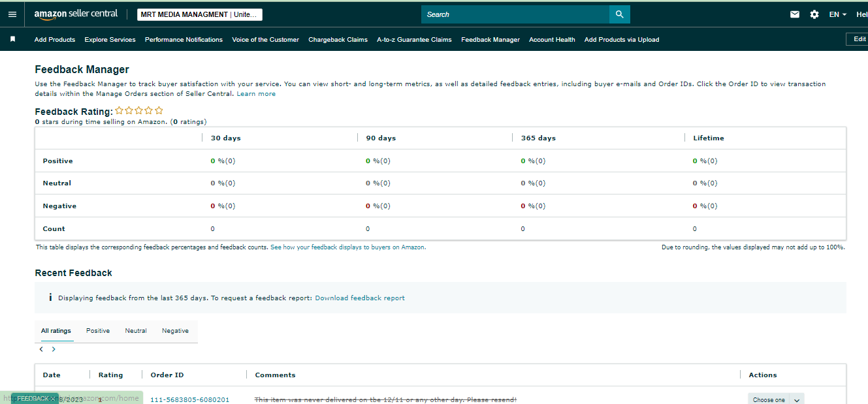
Task: Click the Rating column header
Action: click(x=110, y=375)
